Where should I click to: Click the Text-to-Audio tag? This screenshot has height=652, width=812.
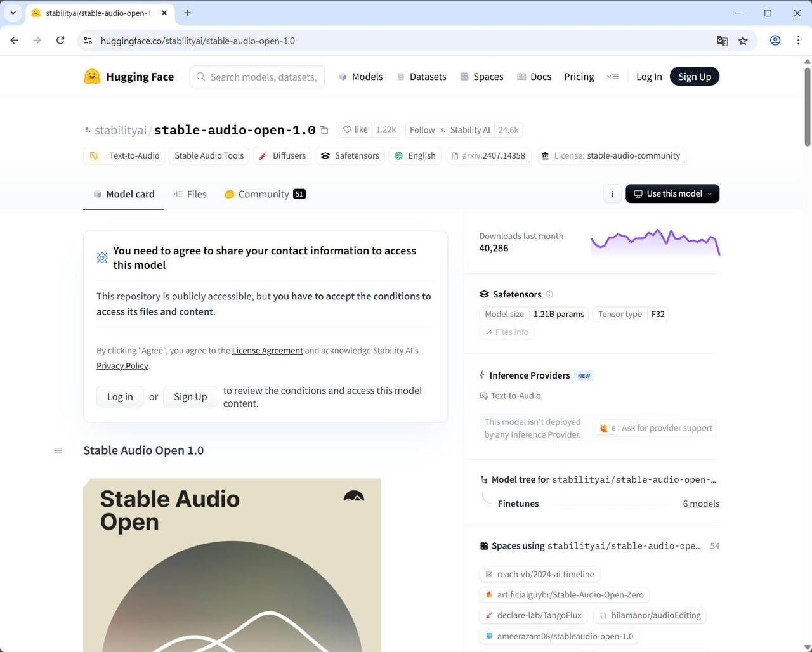click(x=124, y=155)
